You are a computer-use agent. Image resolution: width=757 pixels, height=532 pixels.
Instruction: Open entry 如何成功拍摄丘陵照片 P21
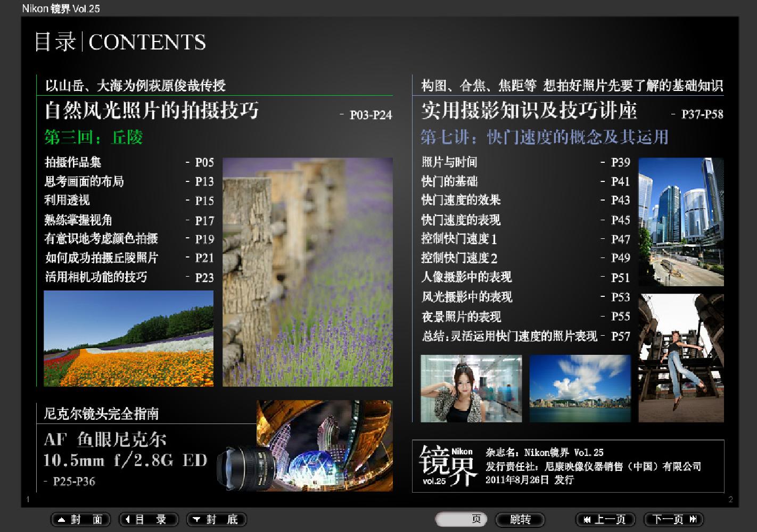129,258
